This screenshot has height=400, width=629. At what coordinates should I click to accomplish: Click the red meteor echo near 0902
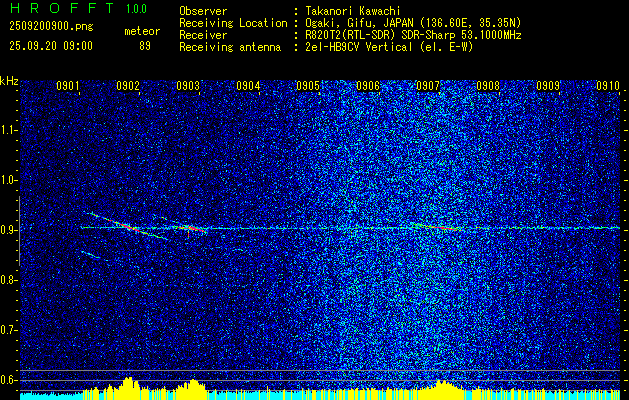pyautogui.click(x=129, y=227)
